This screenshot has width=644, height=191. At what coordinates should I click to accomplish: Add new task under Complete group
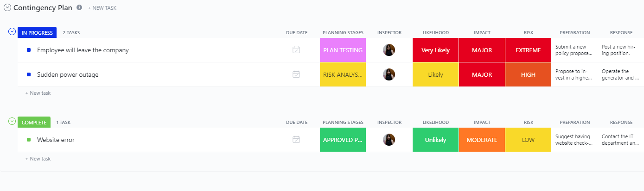[x=38, y=159]
